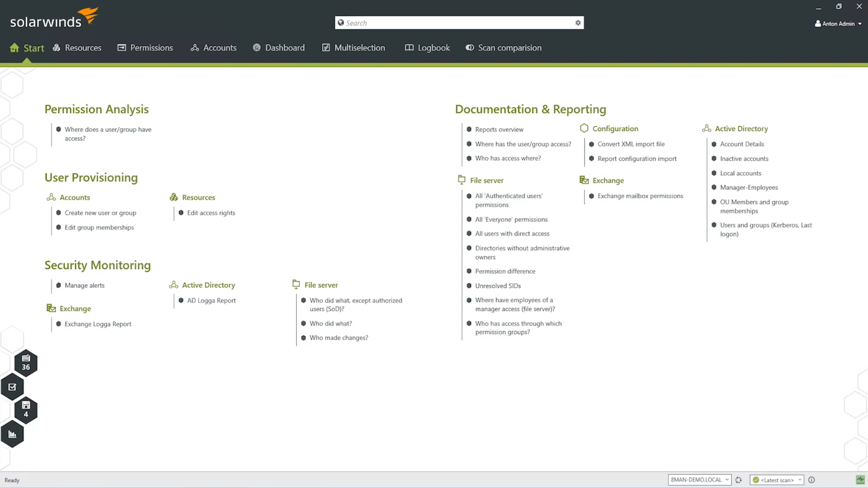Open the checklist hexagon sidebar icon
The height and width of the screenshot is (488, 868).
click(12, 387)
